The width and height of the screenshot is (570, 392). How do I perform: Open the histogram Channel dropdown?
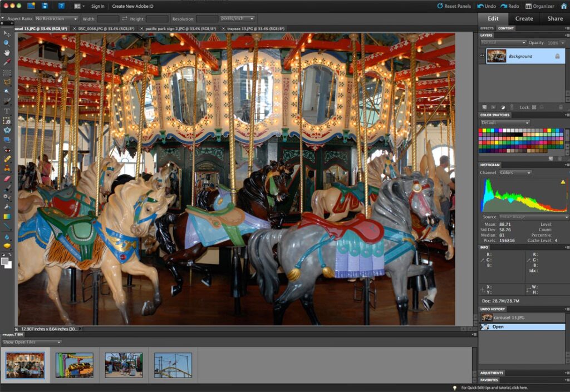(515, 173)
